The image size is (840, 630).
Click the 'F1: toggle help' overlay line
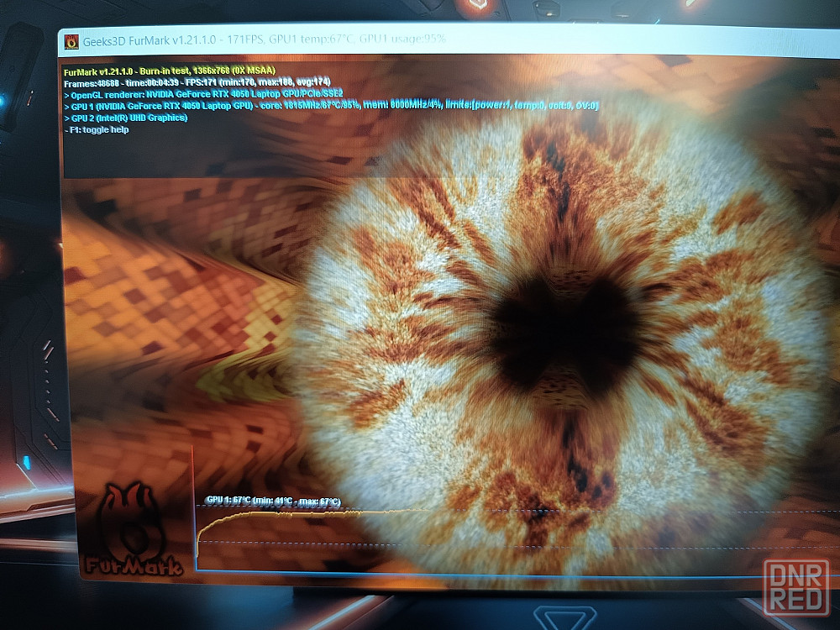(97, 129)
